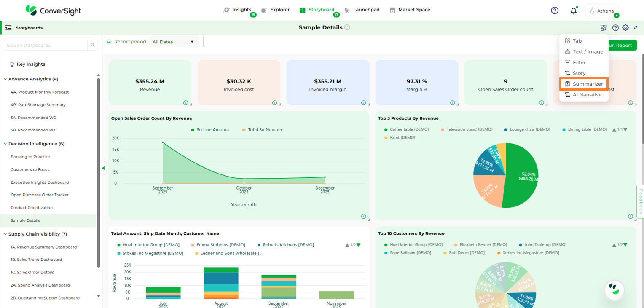Open the chat assistant floating icon
This screenshot has width=644, height=308.
[614, 289]
